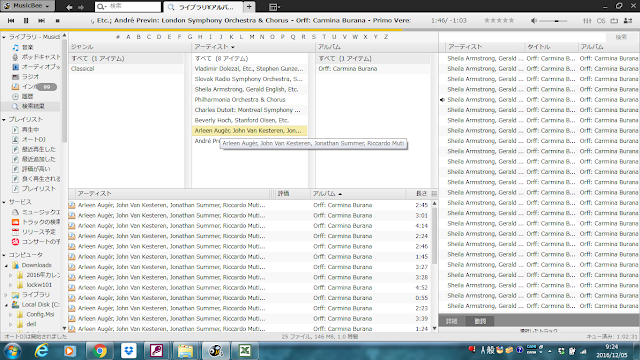Viewport: 640px width, 360px height.
Task: Add a new tab with plus button
Action: tap(249, 7)
